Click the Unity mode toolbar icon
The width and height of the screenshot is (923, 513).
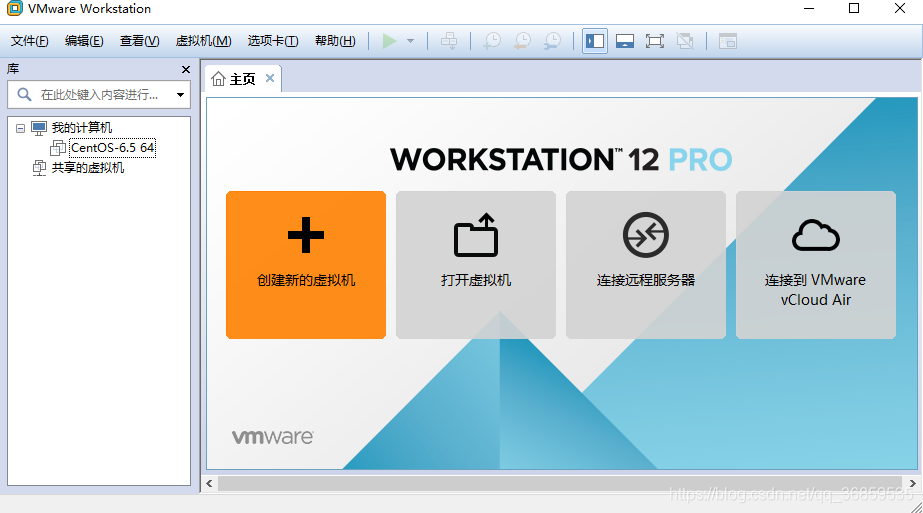click(685, 41)
